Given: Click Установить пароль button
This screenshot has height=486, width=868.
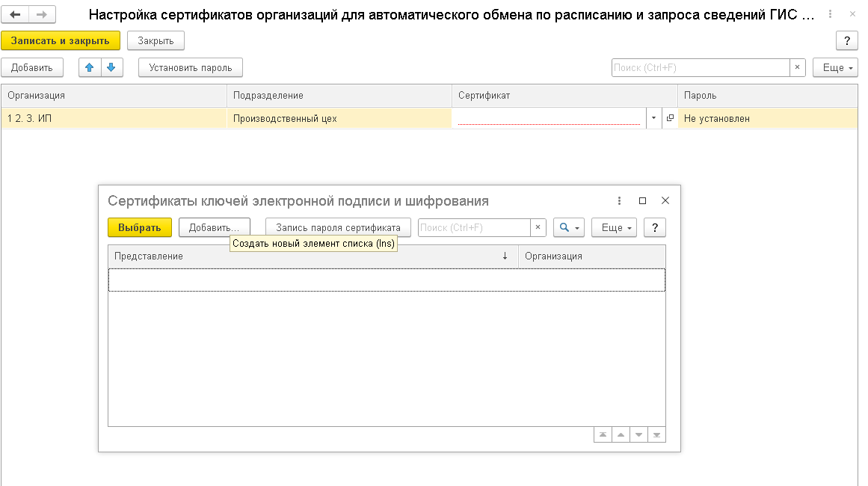Looking at the screenshot, I should (191, 67).
